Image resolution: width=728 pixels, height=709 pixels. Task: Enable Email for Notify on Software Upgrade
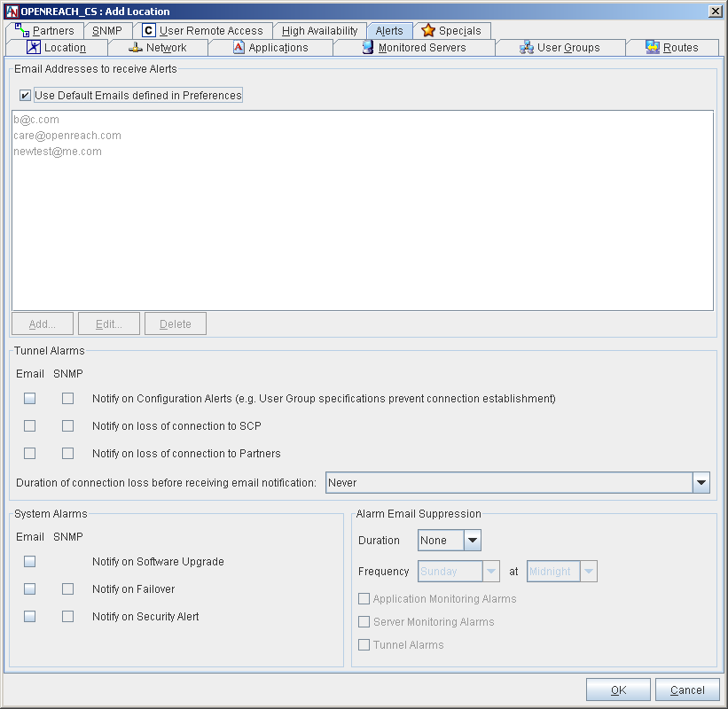point(30,562)
